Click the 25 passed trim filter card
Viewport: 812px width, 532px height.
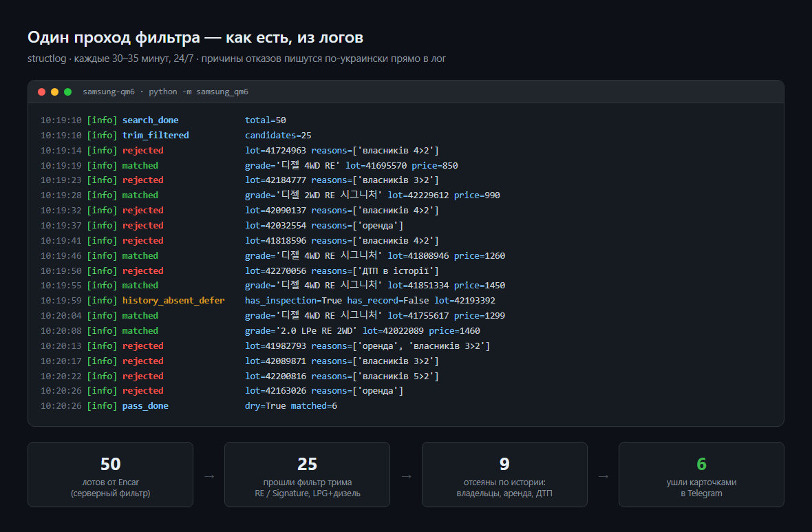(x=307, y=474)
